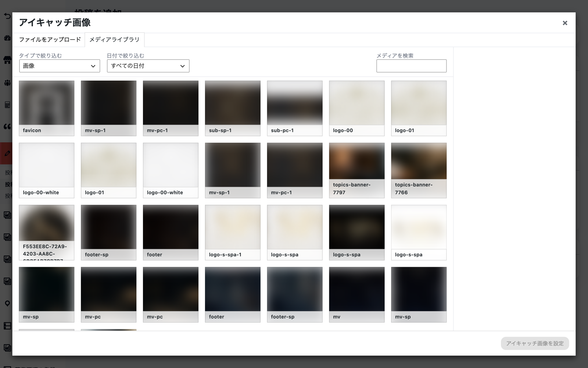Click the store icon in background sidebar
This screenshot has height=368, width=588.
coord(7,60)
